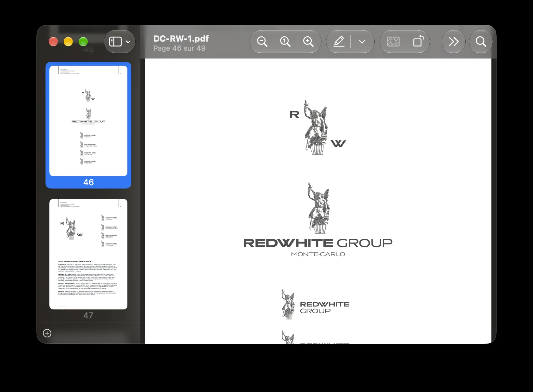Viewport: 533px width, 392px height.
Task: Click the sidebar view toggle icon
Action: coord(115,42)
